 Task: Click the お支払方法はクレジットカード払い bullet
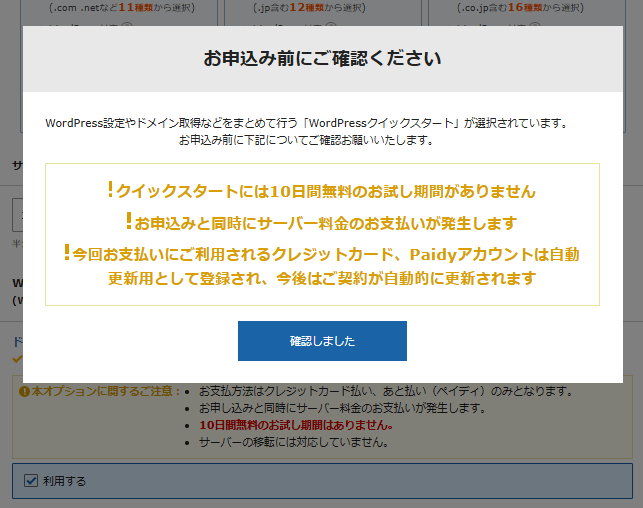[x=385, y=391]
